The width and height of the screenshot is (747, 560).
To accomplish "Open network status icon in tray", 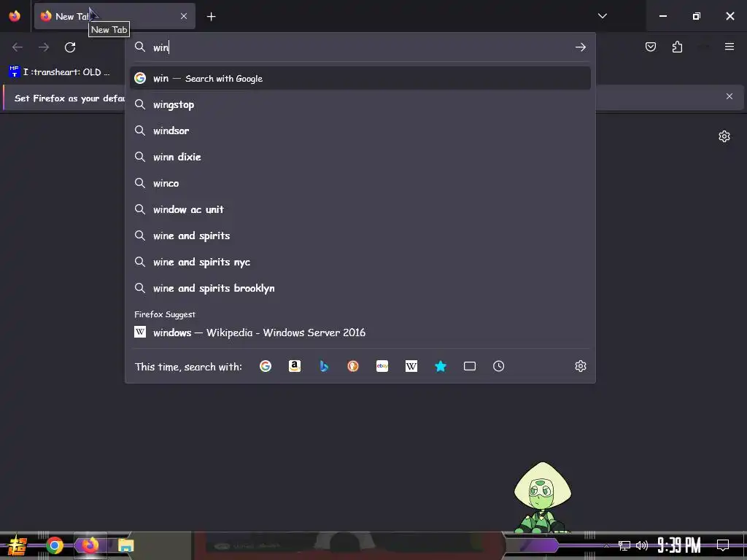I will click(624, 545).
